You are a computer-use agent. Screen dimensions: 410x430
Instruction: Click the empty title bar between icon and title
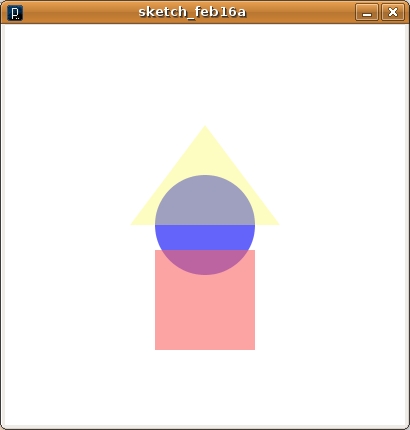80,13
